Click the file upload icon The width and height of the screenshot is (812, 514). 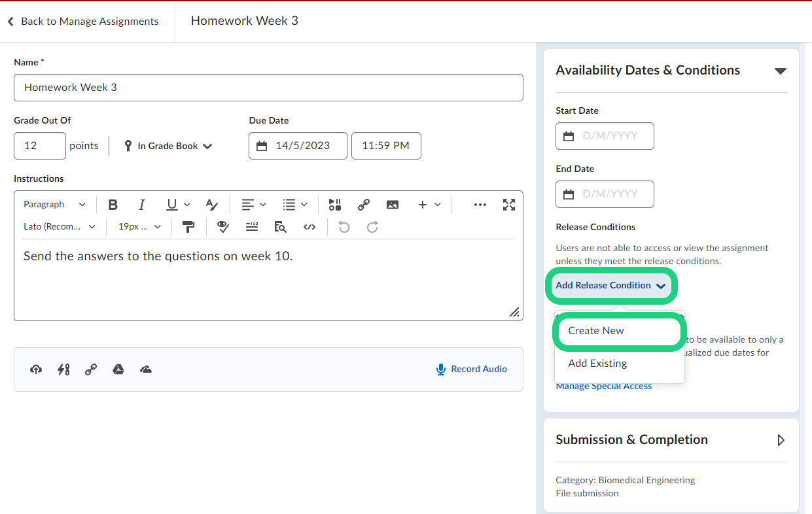click(x=36, y=369)
